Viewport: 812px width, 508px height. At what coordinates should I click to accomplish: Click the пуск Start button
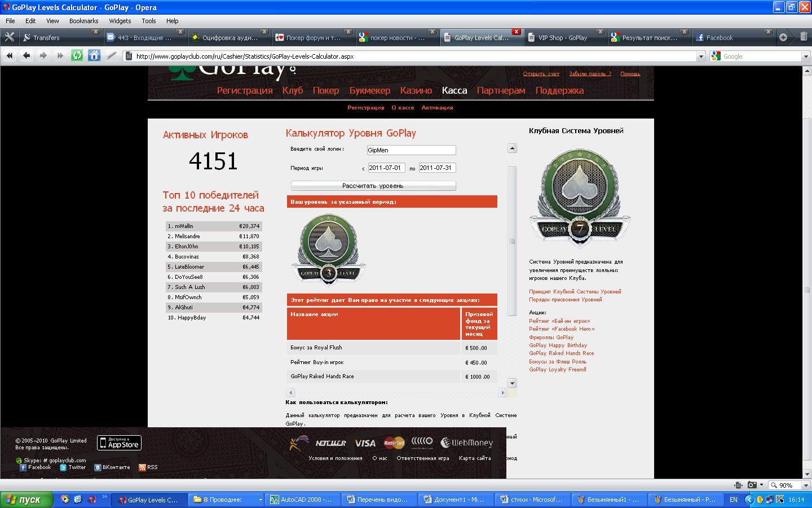pos(27,500)
